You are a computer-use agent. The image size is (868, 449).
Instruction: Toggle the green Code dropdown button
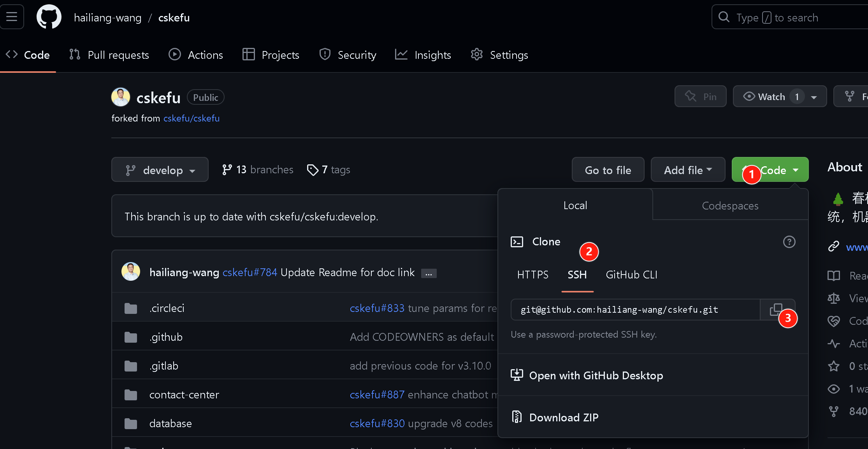tap(770, 170)
